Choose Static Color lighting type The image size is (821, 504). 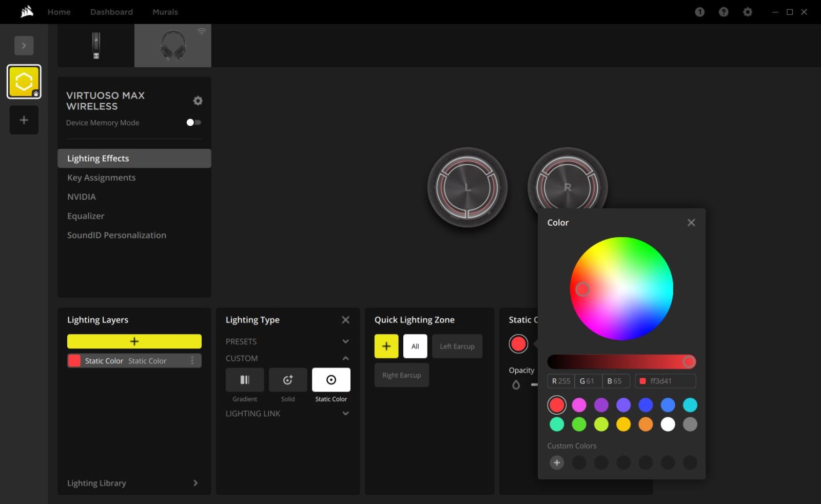[331, 380]
